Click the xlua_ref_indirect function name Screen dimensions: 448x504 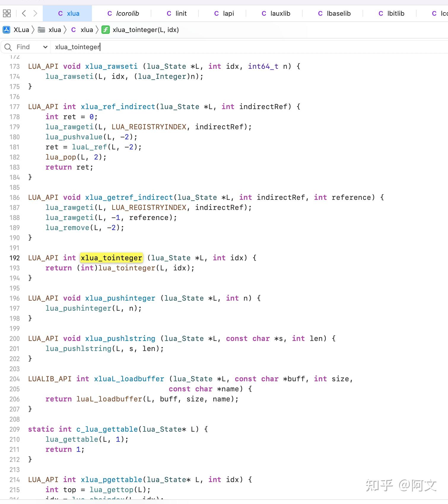pos(118,107)
